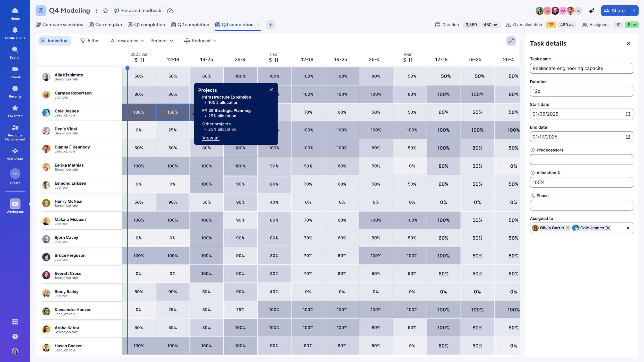644x362 pixels.
Task: Open the Start date calendar picker
Action: point(628,114)
